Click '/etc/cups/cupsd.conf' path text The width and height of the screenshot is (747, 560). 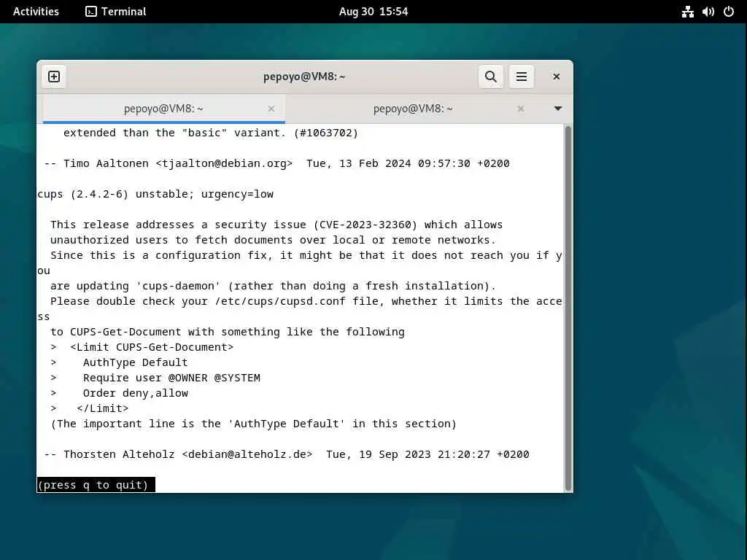tap(280, 301)
